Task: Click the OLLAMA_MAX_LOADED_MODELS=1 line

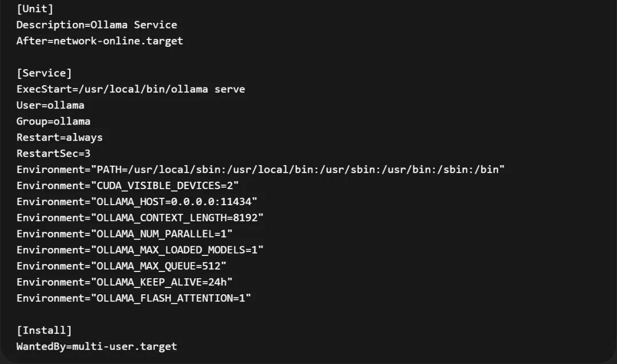Action: tap(140, 250)
